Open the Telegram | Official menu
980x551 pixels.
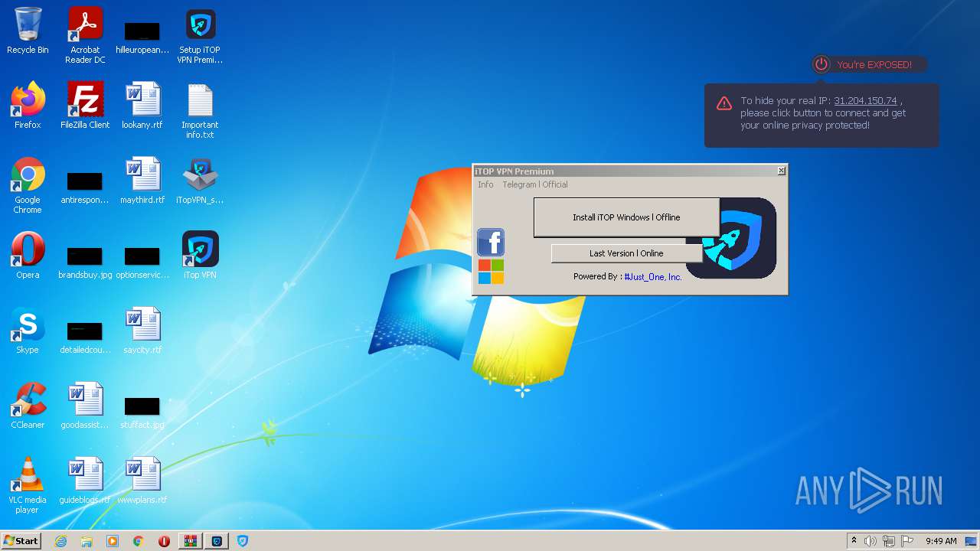point(535,184)
